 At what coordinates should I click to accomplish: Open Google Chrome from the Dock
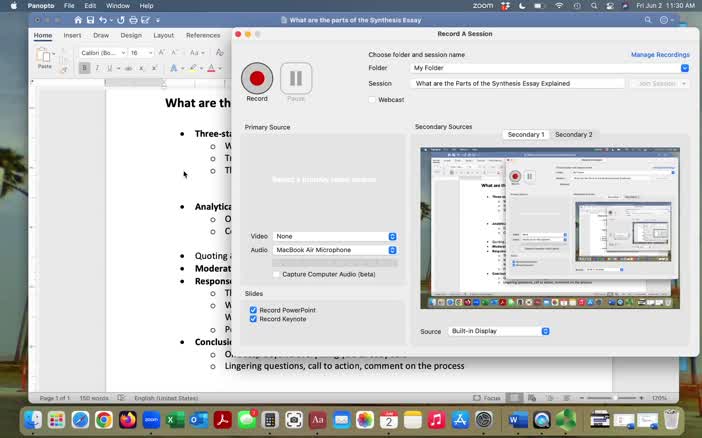coord(104,420)
